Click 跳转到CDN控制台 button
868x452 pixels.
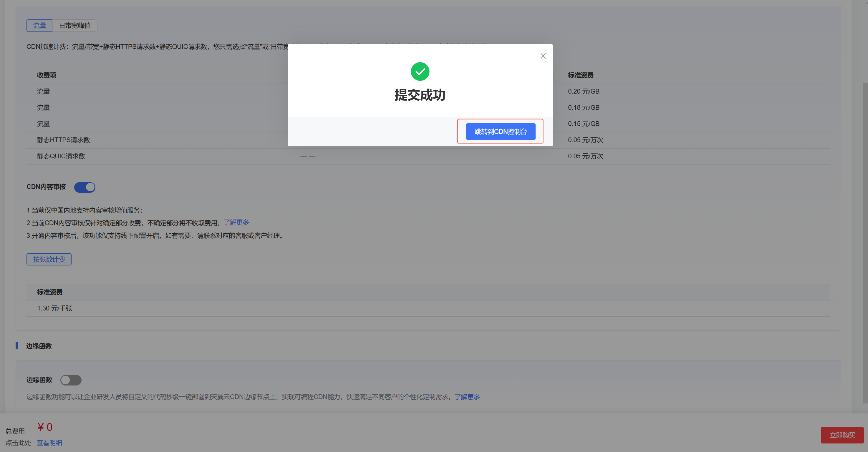500,131
